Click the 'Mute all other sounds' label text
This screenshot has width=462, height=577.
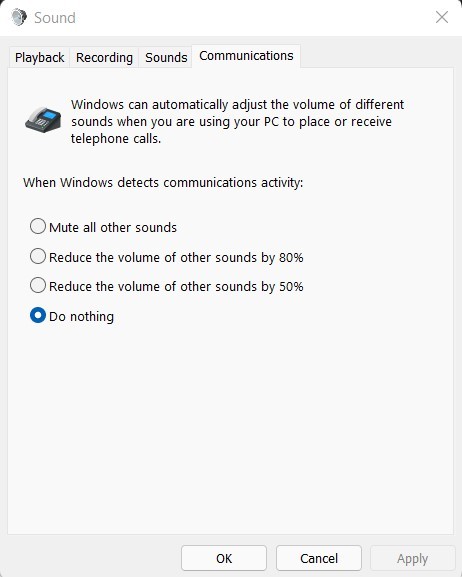point(113,227)
